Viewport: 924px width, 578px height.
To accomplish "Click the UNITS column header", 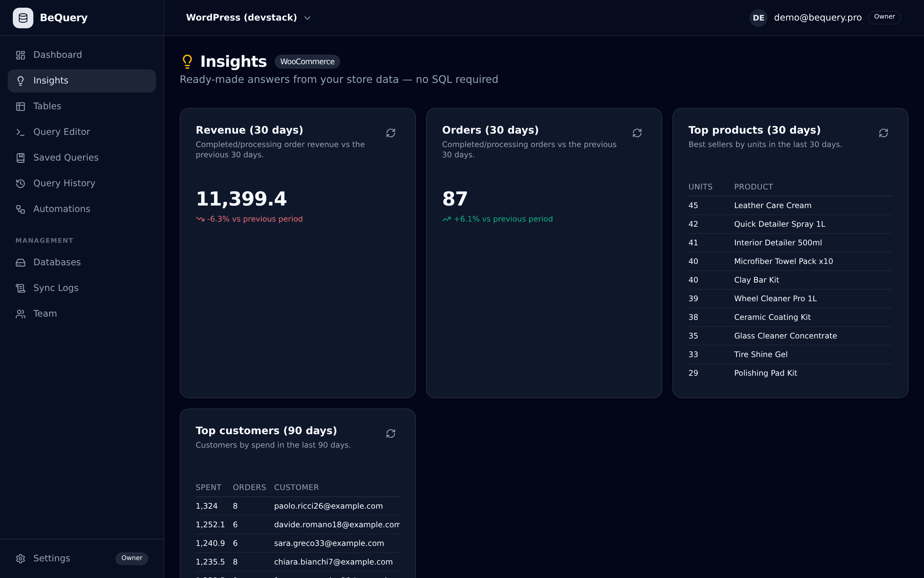I will pos(700,187).
